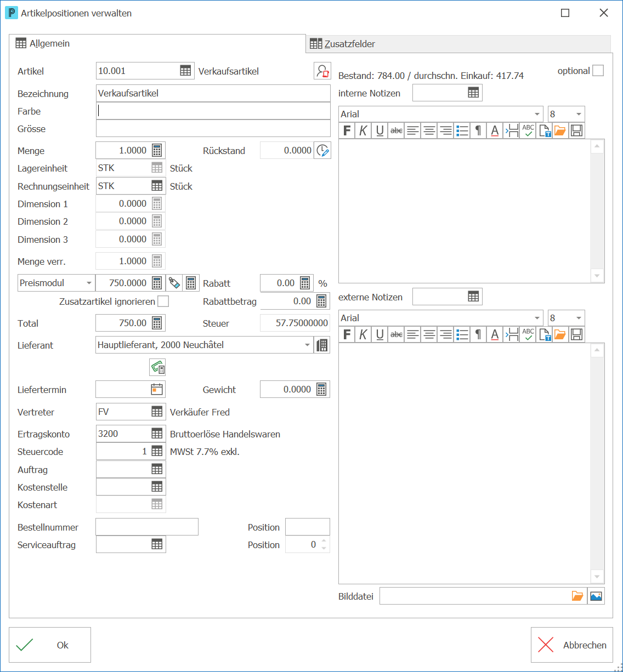This screenshot has width=623, height=672.
Task: Open font size dropdown for interne Notizen
Action: (x=579, y=114)
